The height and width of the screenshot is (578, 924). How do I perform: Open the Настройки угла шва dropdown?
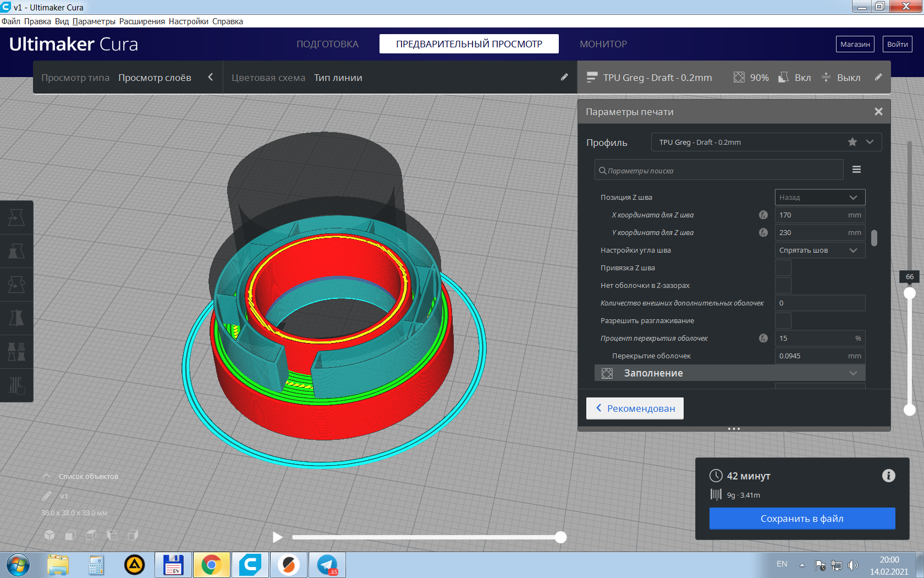[820, 250]
